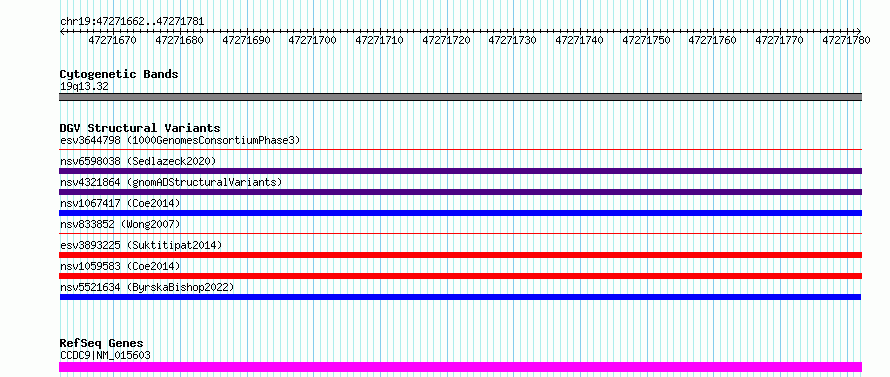The image size is (890, 377).
Task: Click the 47271720 ruler position label
Action: [446, 40]
